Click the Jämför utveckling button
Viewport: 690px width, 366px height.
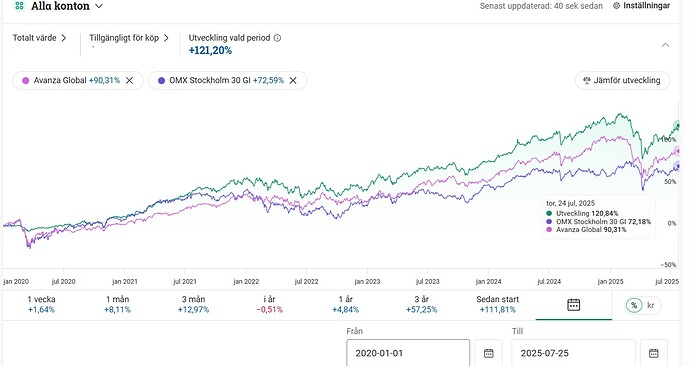coord(622,81)
